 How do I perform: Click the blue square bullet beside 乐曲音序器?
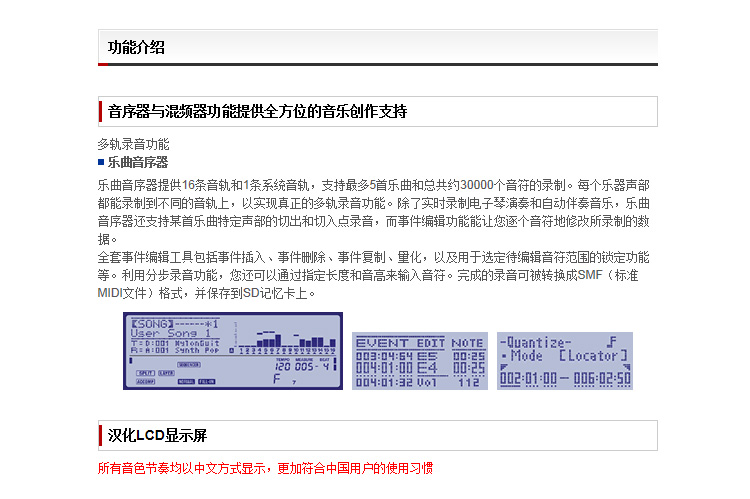click(101, 162)
